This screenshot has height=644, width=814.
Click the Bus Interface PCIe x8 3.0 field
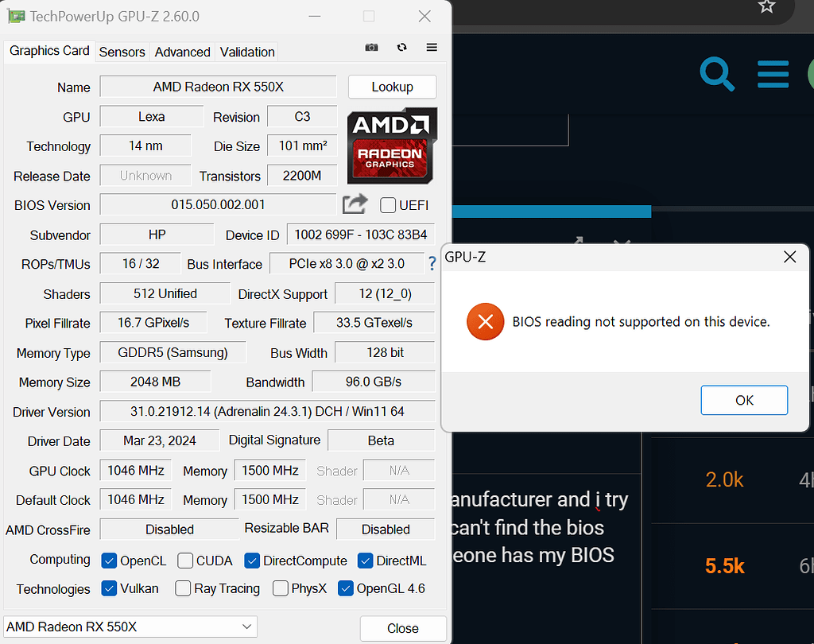tap(347, 264)
